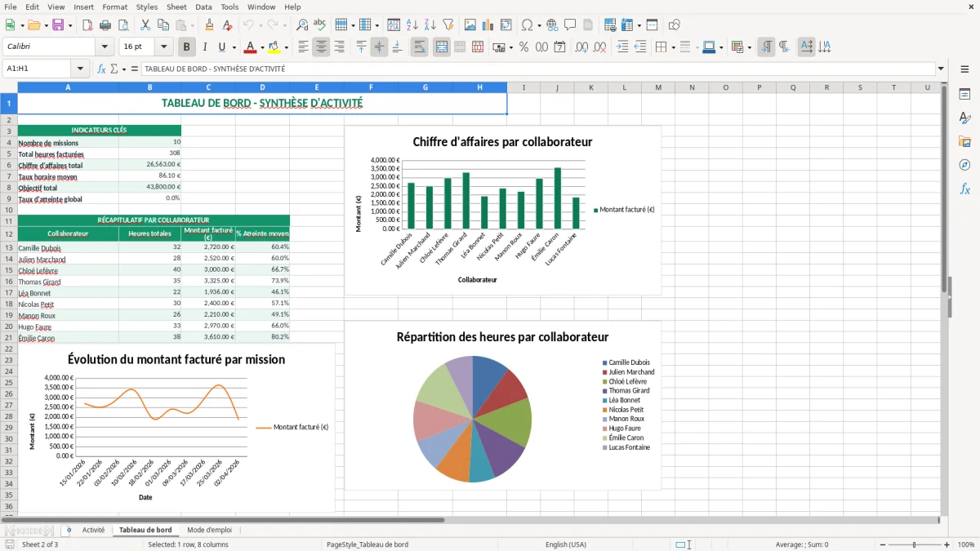This screenshot has width=980, height=551.
Task: Expand the Borders dropdown arrow
Action: [x=673, y=47]
